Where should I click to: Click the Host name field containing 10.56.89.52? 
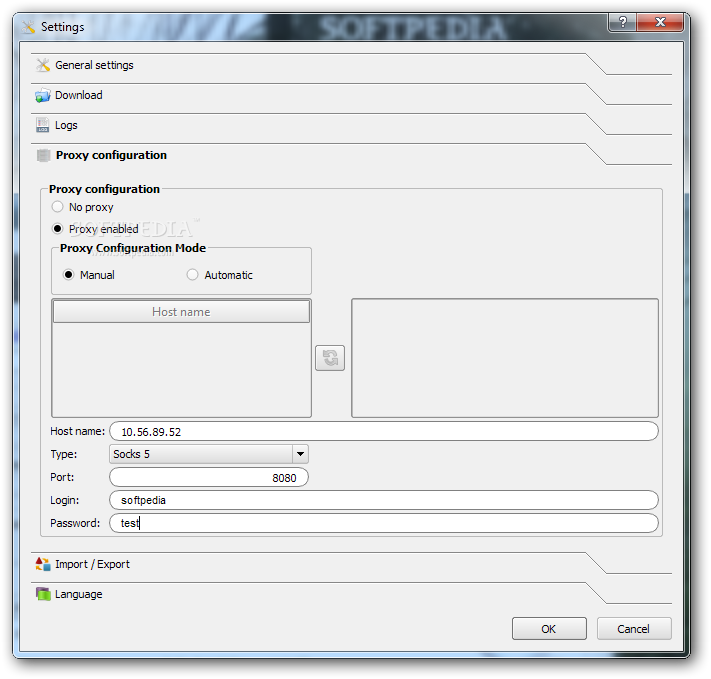click(384, 431)
